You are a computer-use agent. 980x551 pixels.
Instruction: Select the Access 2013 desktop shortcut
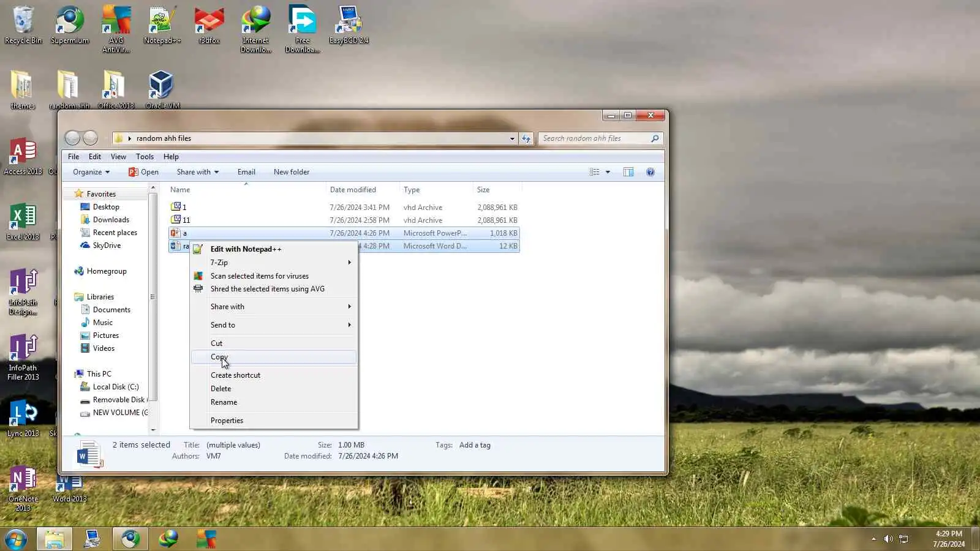(x=23, y=156)
